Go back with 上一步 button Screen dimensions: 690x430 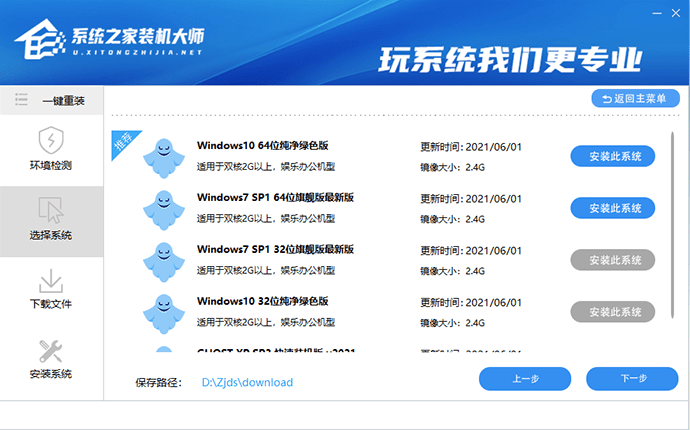click(x=525, y=379)
